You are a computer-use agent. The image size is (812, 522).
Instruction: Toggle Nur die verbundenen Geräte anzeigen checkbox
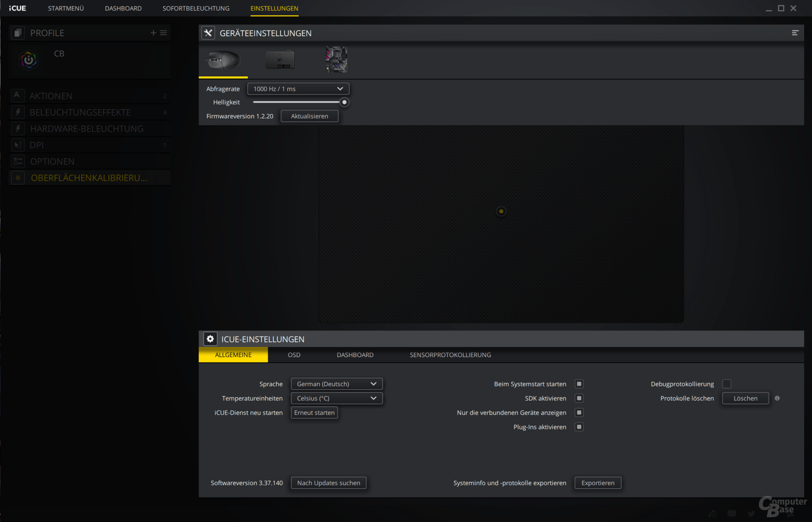(579, 412)
